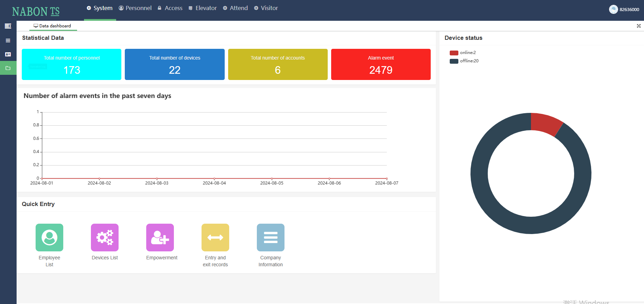Open the Company Information icon
Image resolution: width=644 pixels, height=304 pixels.
[x=271, y=238]
